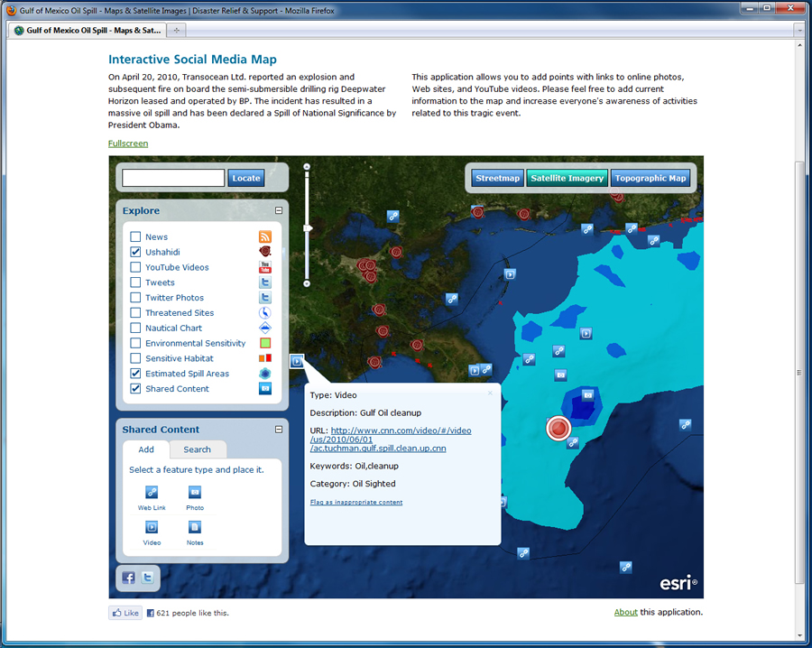Click the Shared Content camera icon

coord(265,388)
